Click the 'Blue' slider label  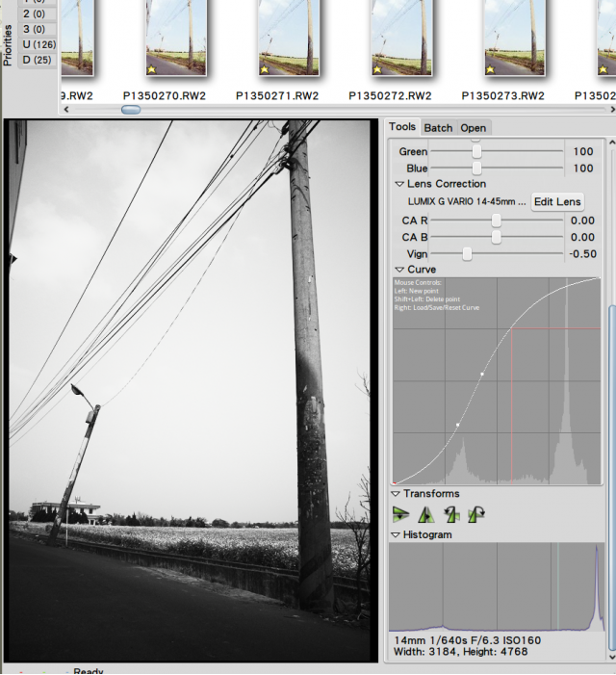pos(417,169)
